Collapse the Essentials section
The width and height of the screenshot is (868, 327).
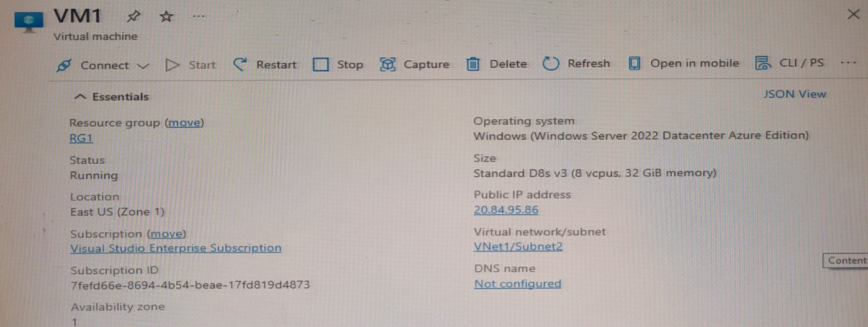tap(111, 97)
